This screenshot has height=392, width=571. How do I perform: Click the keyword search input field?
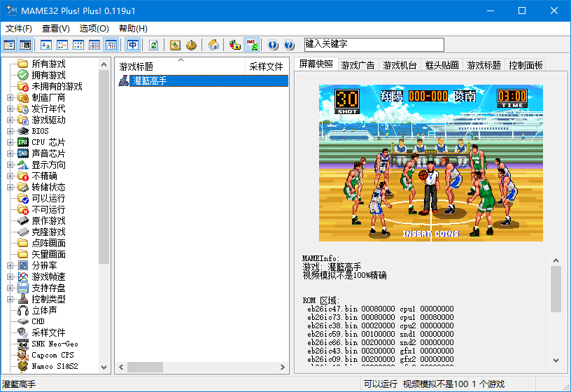click(x=374, y=44)
